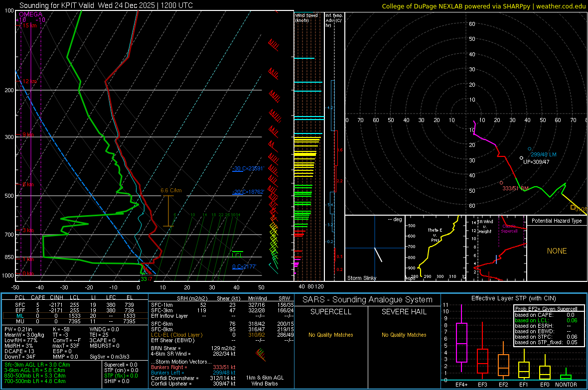Click the 'maxT = 53F' value

point(66,346)
